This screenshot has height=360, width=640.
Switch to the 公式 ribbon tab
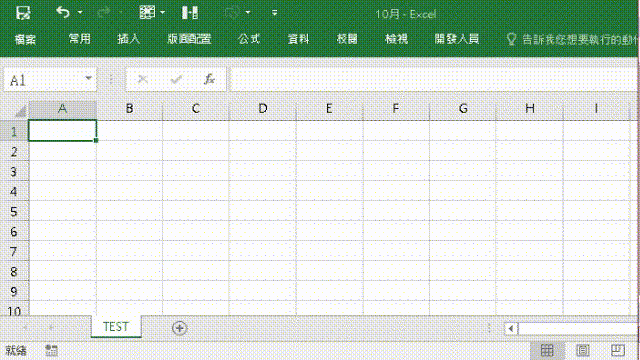coord(249,39)
